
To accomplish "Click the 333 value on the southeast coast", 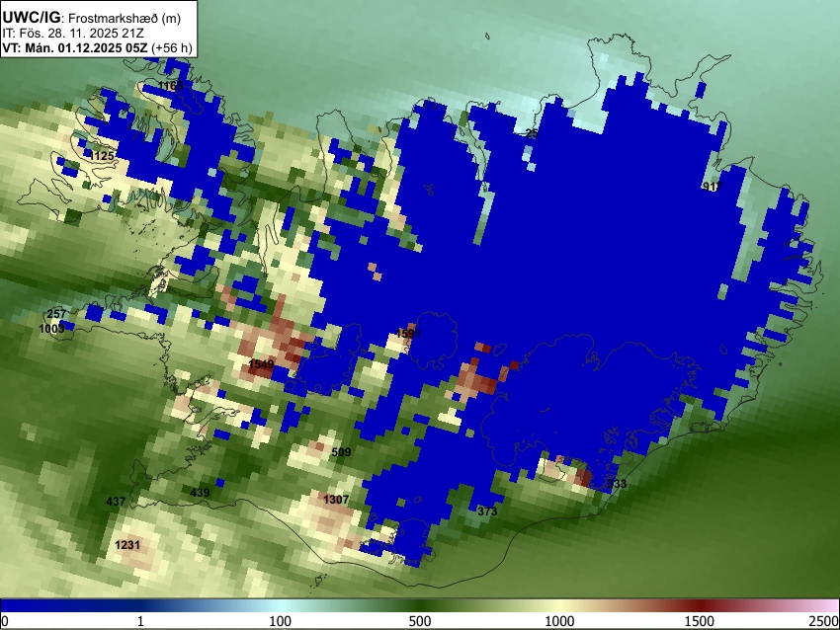I will [617, 484].
